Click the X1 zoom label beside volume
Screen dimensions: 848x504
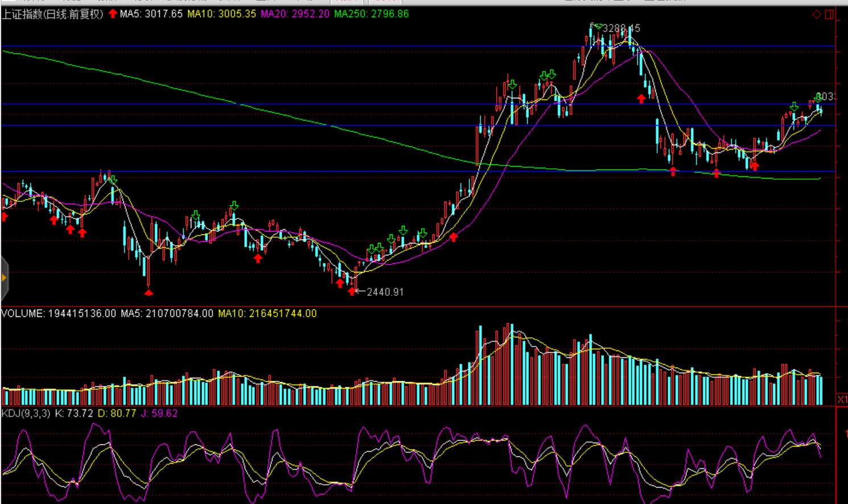(842, 400)
